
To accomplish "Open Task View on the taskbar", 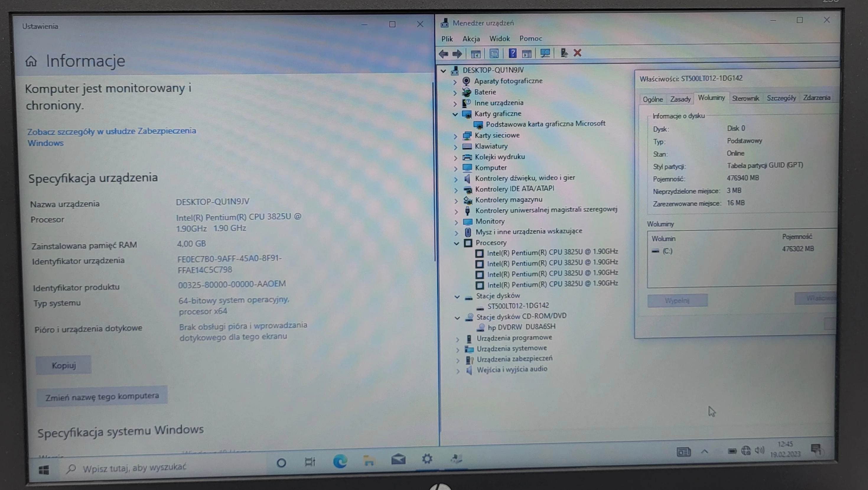I will pyautogui.click(x=310, y=462).
